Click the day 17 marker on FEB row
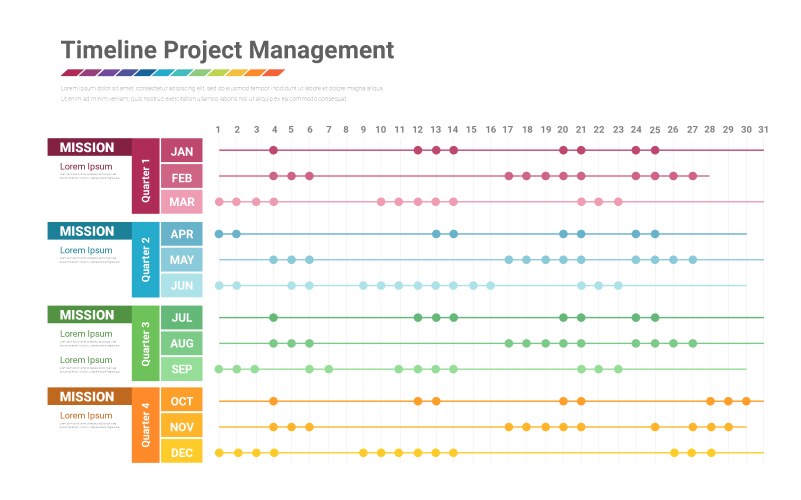The image size is (801, 500). (x=508, y=176)
